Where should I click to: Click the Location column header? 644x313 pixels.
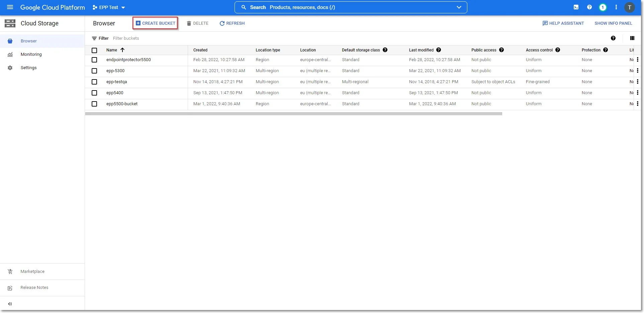[308, 50]
